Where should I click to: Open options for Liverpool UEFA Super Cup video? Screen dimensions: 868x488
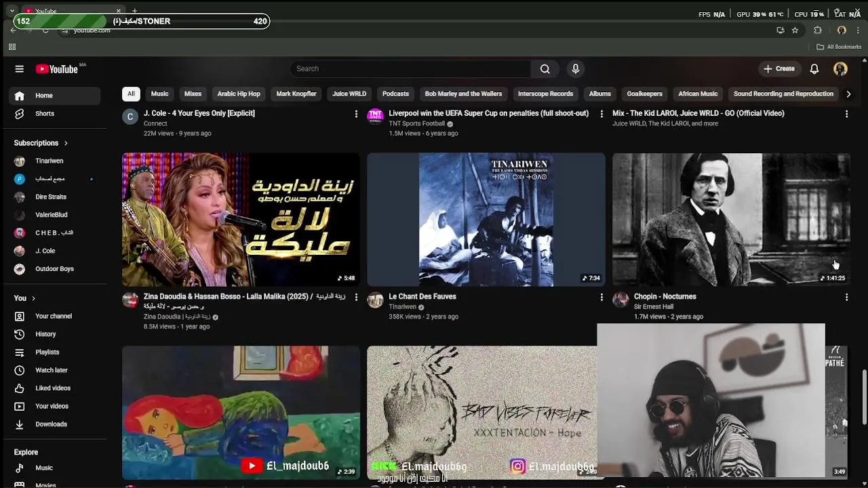pyautogui.click(x=601, y=114)
